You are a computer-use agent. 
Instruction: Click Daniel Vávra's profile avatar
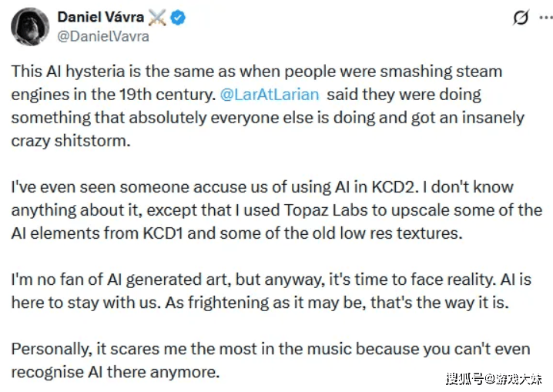pos(30,26)
